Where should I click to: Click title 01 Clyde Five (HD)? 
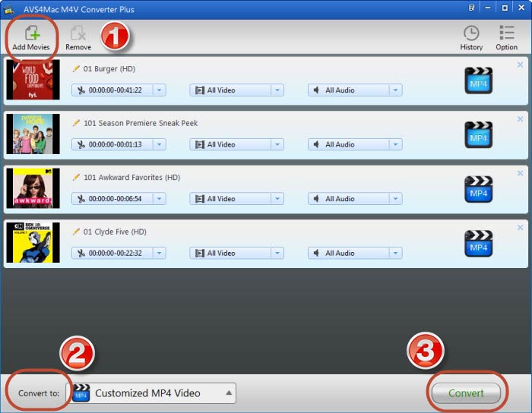point(115,232)
